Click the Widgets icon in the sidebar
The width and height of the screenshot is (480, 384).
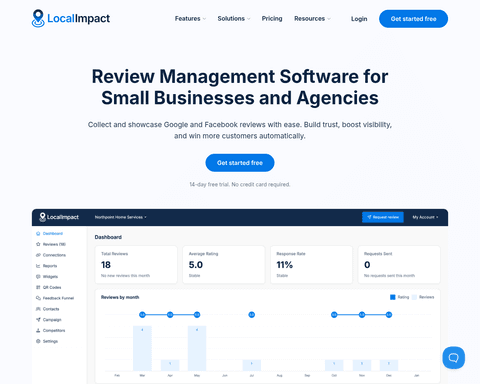[x=38, y=276]
